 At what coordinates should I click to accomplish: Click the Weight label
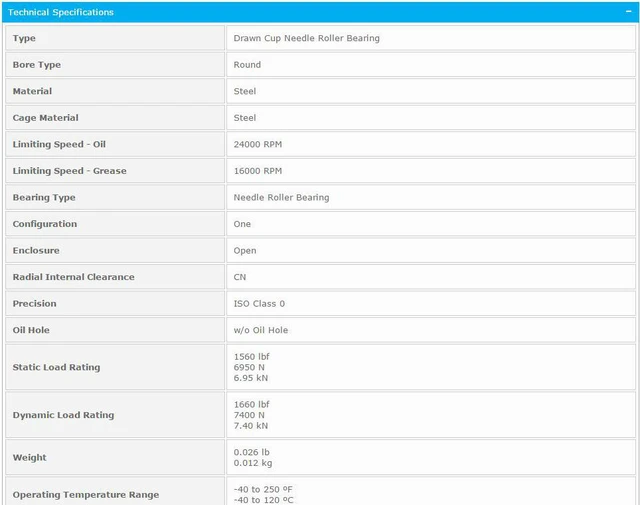coord(29,458)
